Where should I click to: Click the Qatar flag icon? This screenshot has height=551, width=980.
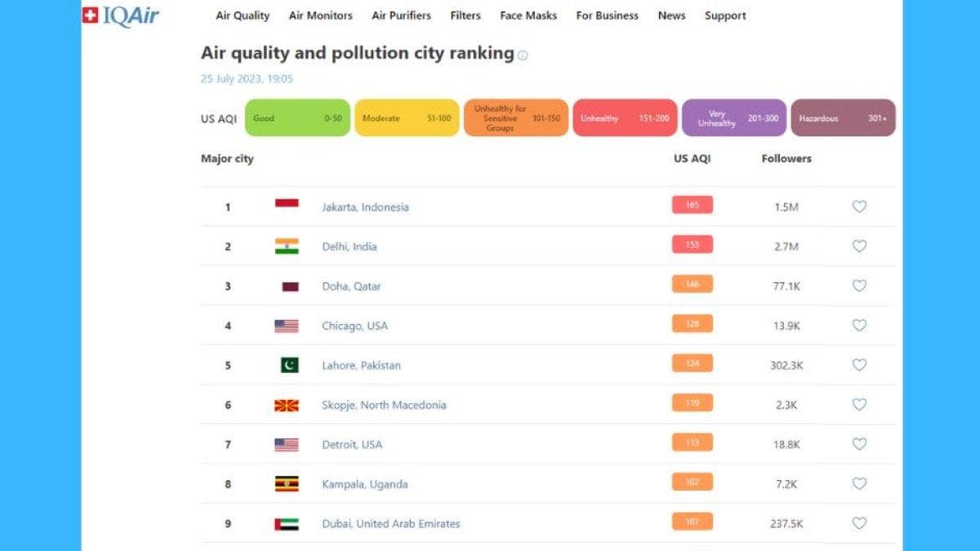pyautogui.click(x=290, y=287)
